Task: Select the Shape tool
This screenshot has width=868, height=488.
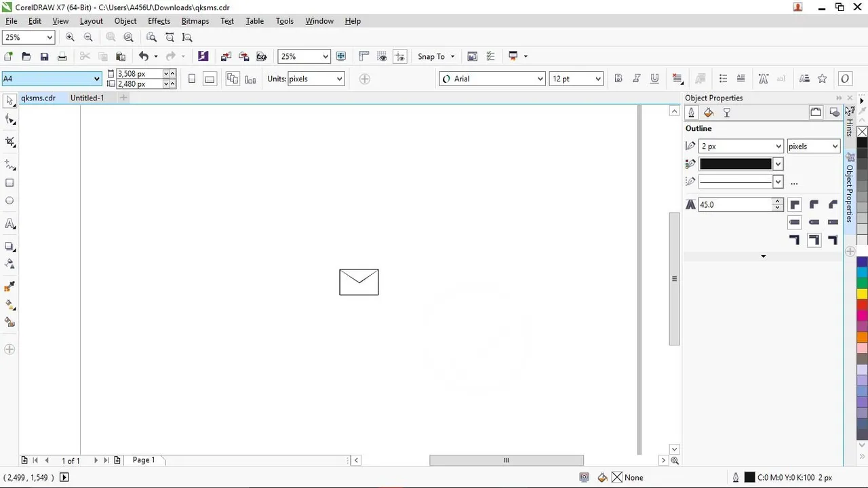Action: [9, 119]
